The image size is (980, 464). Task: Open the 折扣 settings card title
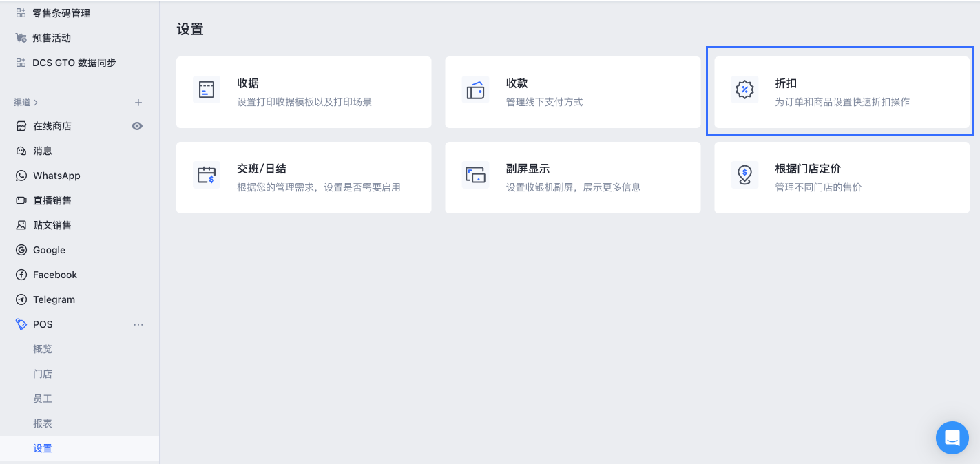click(x=786, y=83)
